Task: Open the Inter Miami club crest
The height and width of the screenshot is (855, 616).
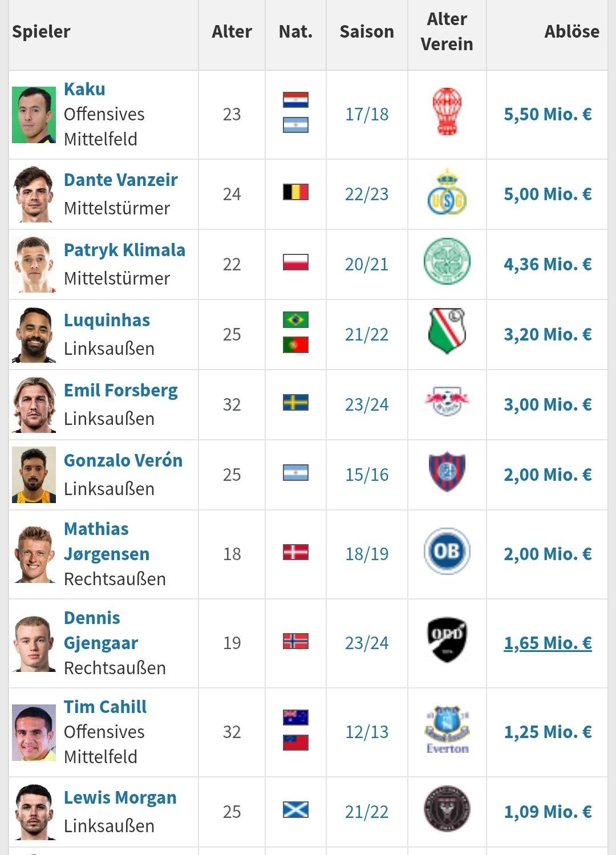Action: [447, 809]
